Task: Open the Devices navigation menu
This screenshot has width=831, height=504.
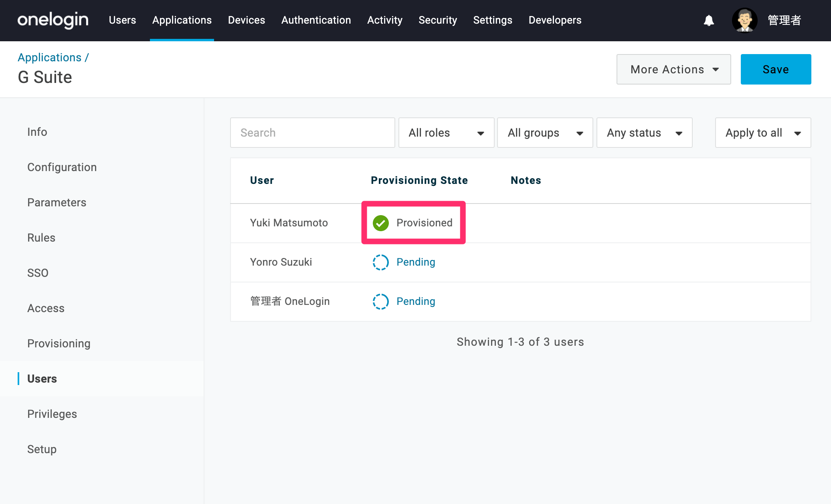Action: click(x=247, y=20)
